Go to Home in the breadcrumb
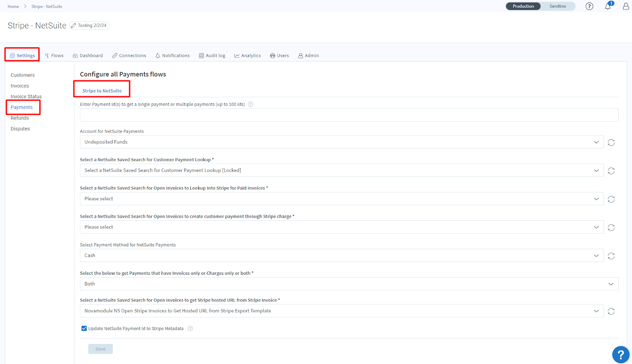The height and width of the screenshot is (364, 632). [13, 6]
